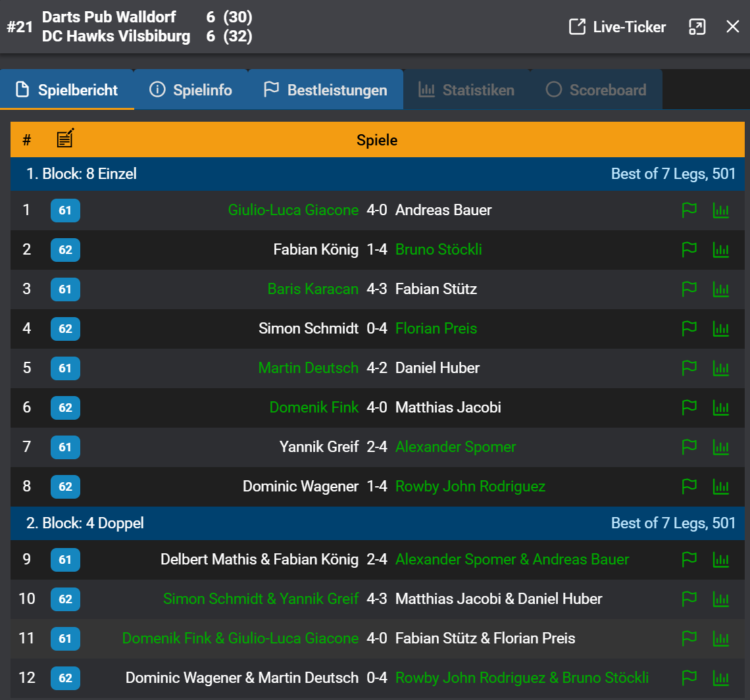Open statistics chart for doubles game 12
The height and width of the screenshot is (700, 750).
(721, 678)
